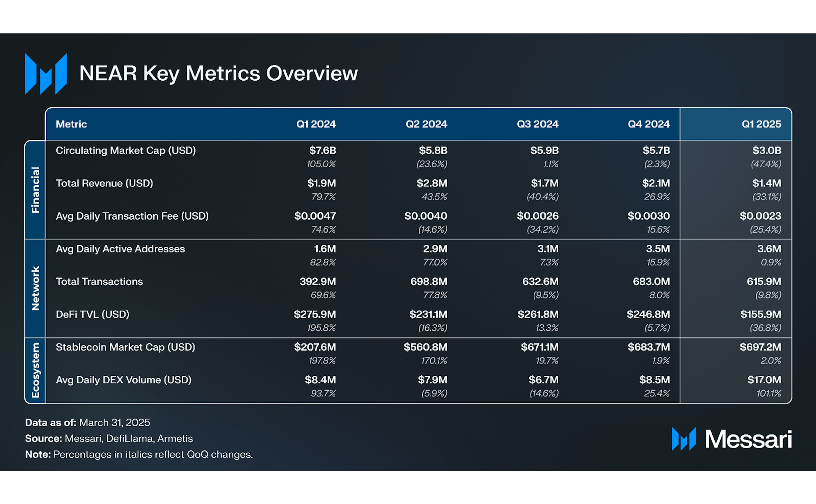Click the 'Q4 2024' column header
The image size is (816, 504).
point(649,124)
